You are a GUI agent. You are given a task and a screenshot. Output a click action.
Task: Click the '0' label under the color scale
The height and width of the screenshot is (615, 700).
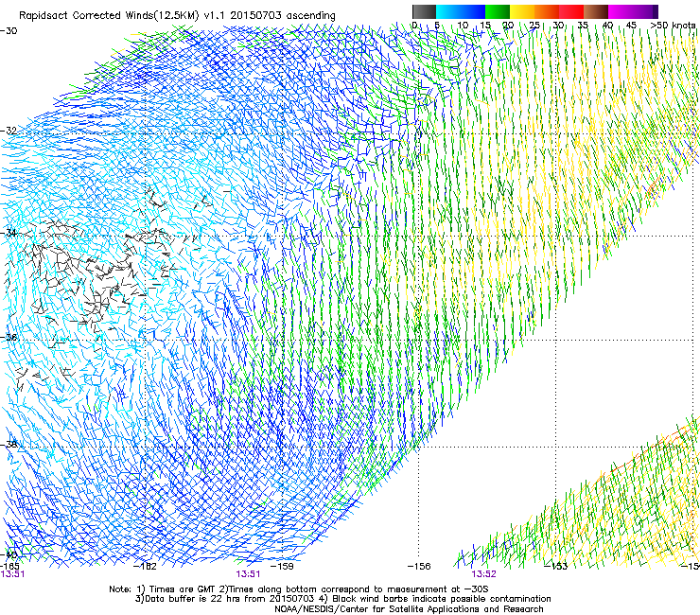[x=414, y=25]
